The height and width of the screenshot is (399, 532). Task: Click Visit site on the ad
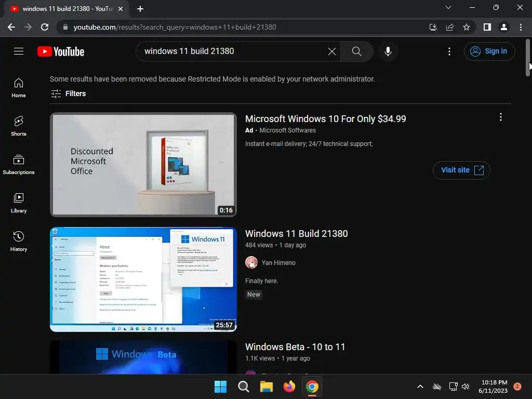pos(461,170)
